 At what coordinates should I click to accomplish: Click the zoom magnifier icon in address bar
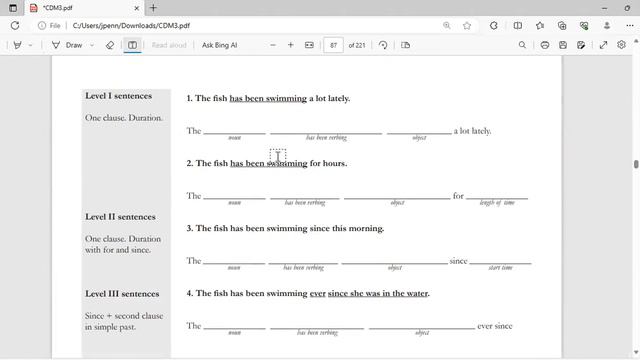(x=447, y=25)
